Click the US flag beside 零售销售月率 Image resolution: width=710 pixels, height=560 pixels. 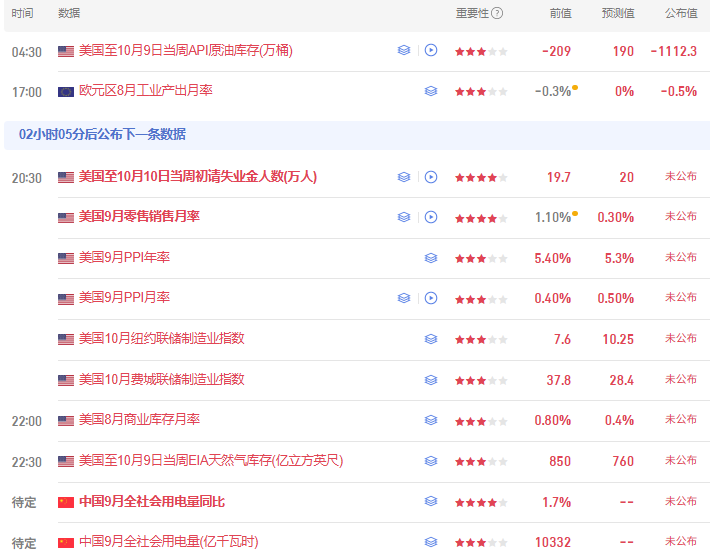(66, 218)
